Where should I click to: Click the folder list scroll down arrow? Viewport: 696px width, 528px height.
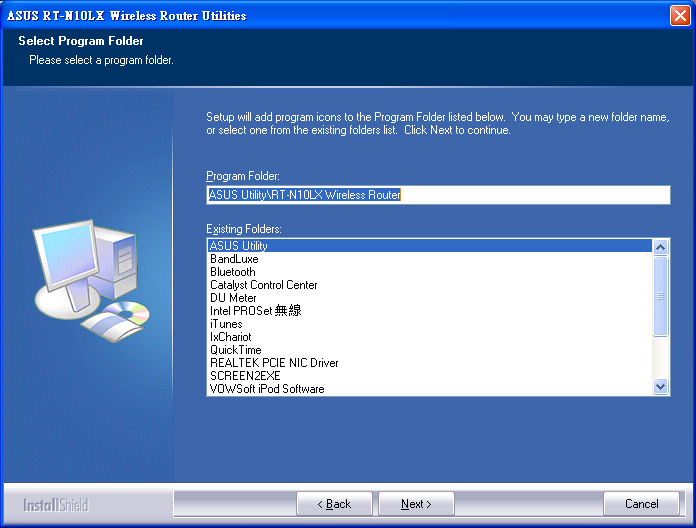(660, 386)
